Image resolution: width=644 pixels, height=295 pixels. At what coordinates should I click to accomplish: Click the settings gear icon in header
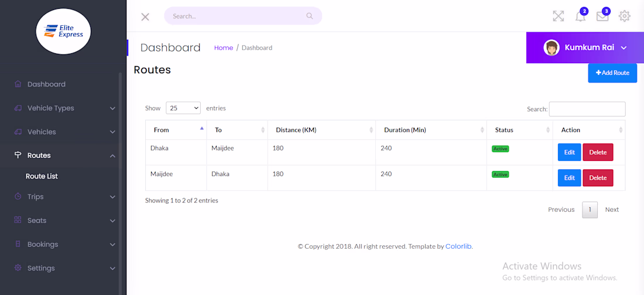[625, 16]
